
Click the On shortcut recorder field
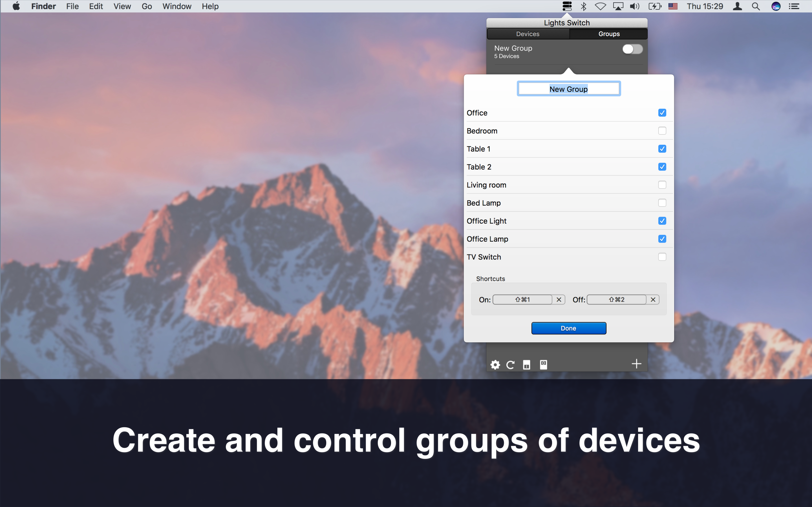click(x=522, y=299)
